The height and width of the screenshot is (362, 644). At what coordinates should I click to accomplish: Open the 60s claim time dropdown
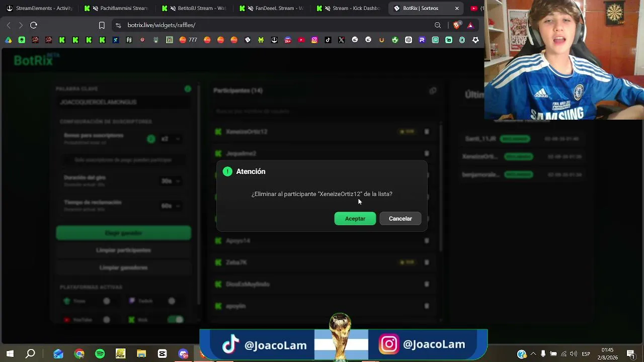(x=170, y=206)
